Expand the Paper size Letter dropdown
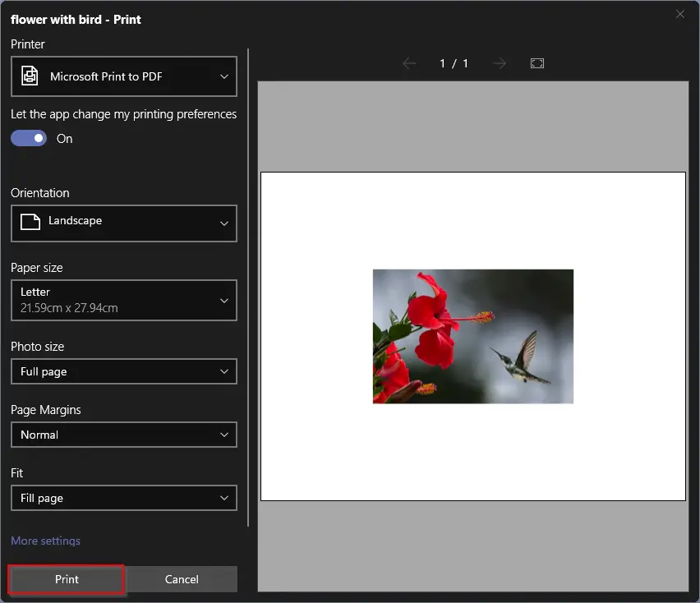This screenshot has width=700, height=603. point(124,300)
